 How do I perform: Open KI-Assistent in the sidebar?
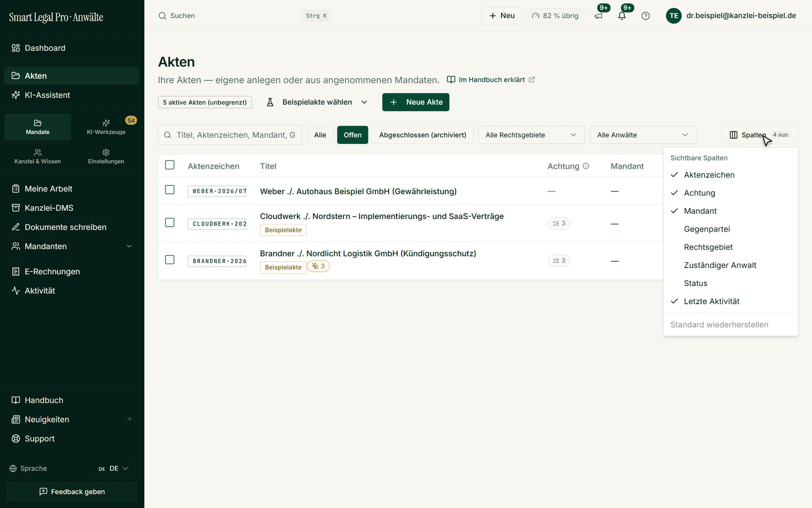(x=72, y=95)
